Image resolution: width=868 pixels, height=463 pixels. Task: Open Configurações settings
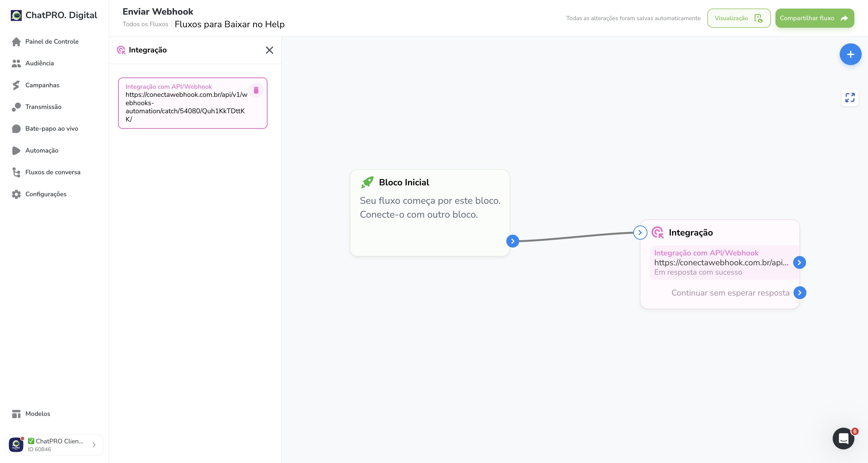point(46,194)
